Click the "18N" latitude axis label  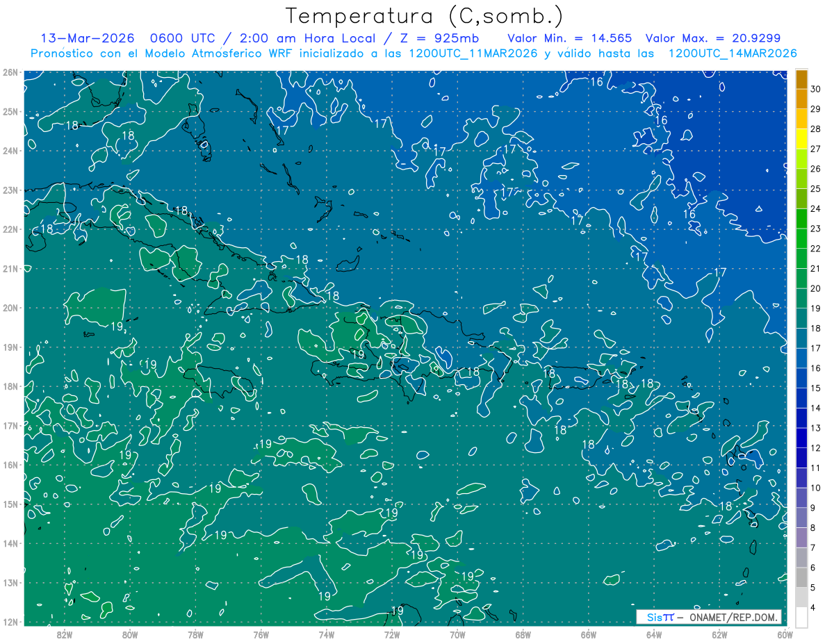coord(10,386)
